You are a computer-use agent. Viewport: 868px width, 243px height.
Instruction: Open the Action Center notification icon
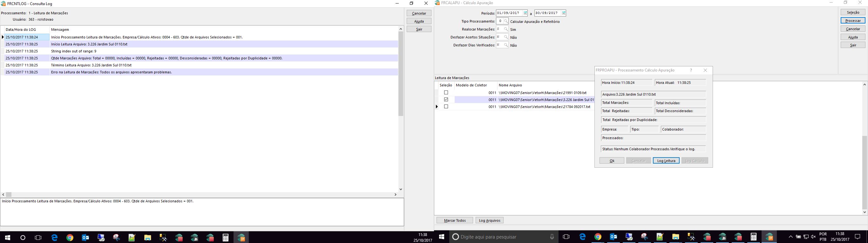pos(858,237)
